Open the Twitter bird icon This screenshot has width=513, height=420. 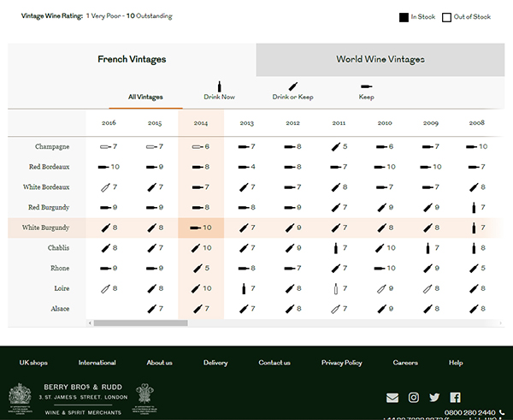434,398
